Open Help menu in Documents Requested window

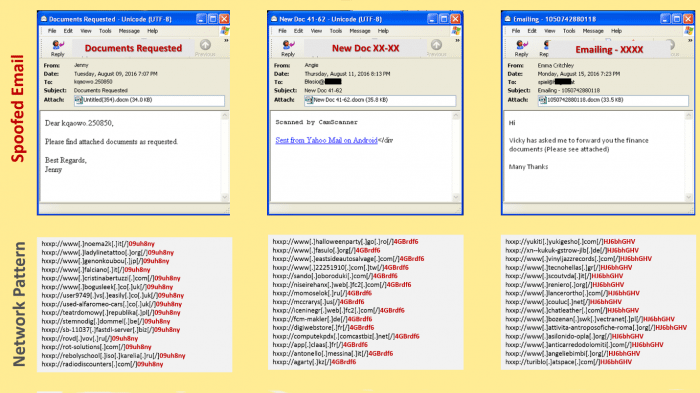(153, 31)
